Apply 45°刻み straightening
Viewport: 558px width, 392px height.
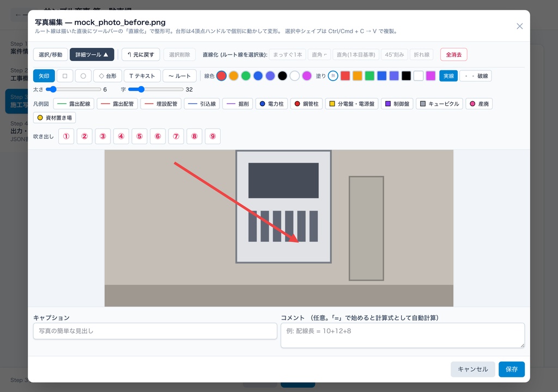click(x=395, y=54)
